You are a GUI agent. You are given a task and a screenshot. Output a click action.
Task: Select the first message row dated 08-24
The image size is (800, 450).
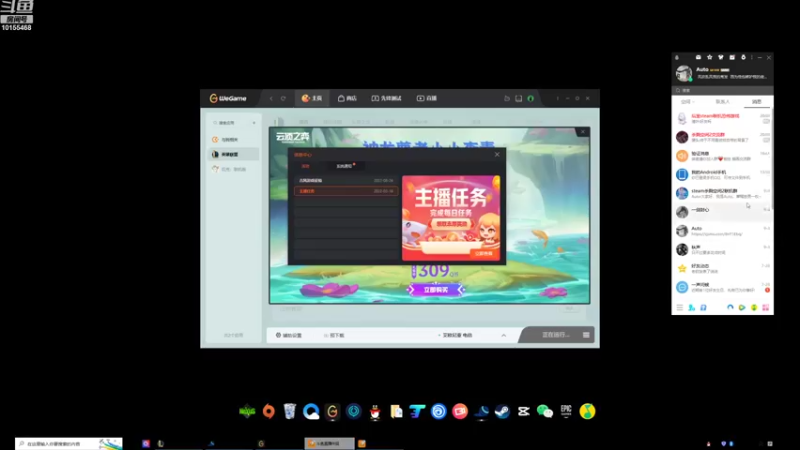coord(346,181)
